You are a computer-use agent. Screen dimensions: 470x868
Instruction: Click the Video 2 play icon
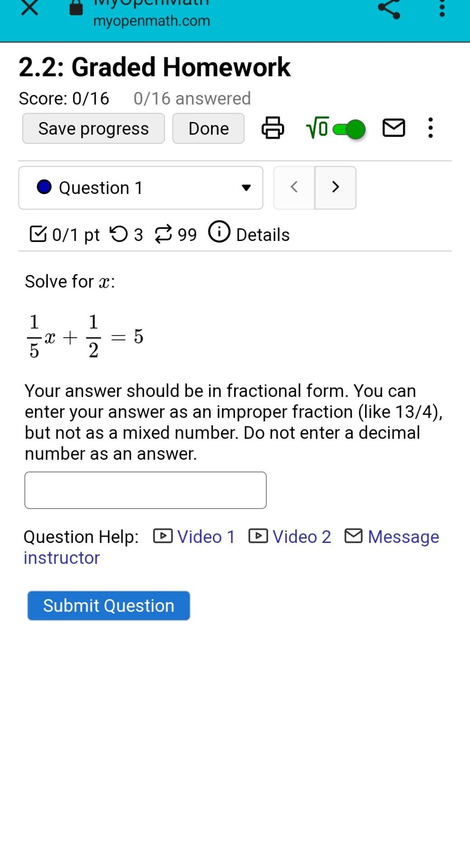(x=258, y=536)
